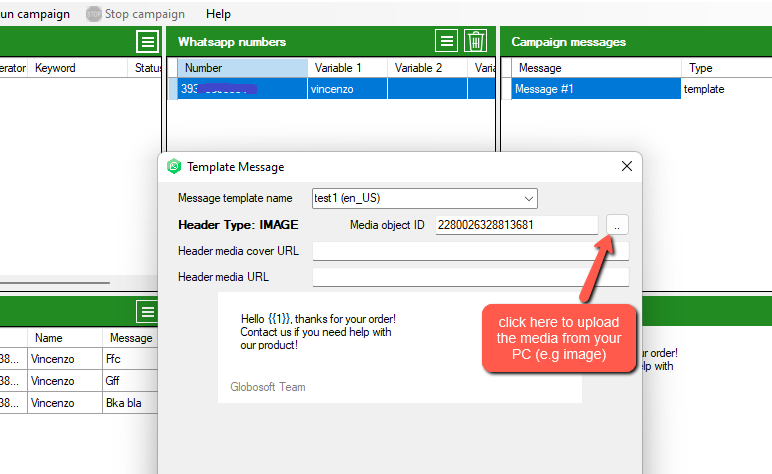
Task: Open the Help menu
Action: click(218, 14)
